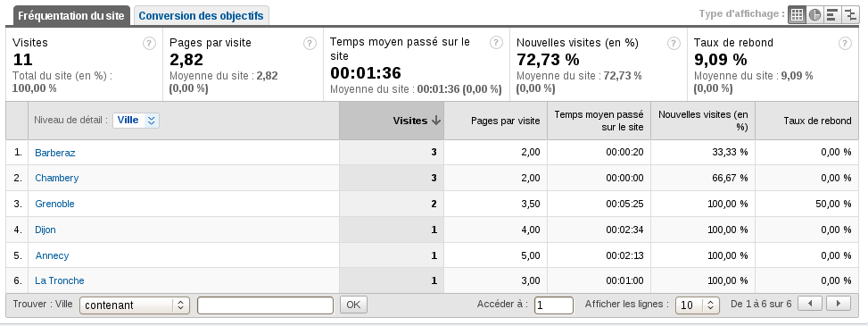Open help icon for Pages par visite
The height and width of the screenshot is (326, 868).
pyautogui.click(x=310, y=43)
